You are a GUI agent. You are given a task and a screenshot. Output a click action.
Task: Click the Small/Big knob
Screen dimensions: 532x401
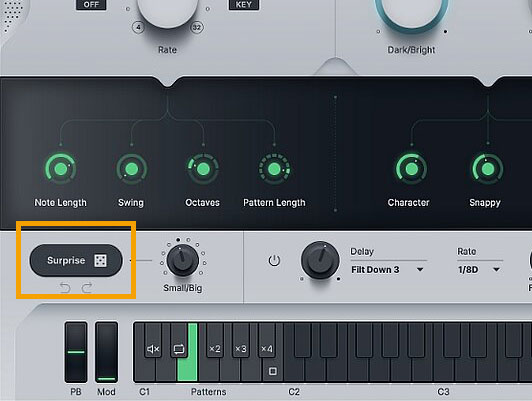pyautogui.click(x=183, y=260)
